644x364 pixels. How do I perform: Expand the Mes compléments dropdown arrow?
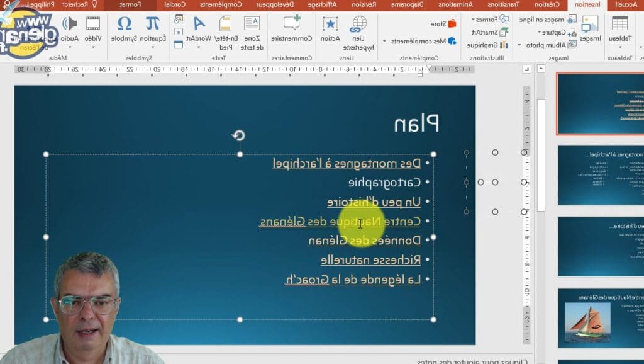(384, 41)
